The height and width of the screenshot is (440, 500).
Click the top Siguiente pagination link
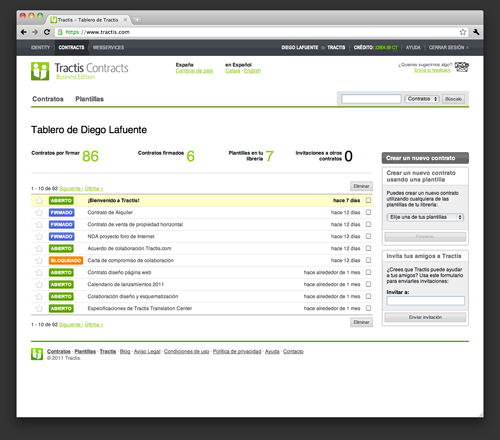(x=71, y=188)
